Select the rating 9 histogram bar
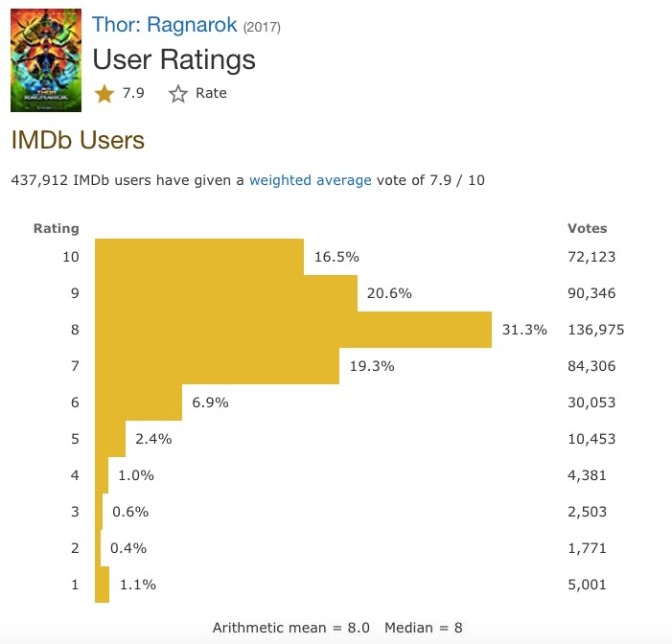This screenshot has width=672, height=644. pos(226,293)
